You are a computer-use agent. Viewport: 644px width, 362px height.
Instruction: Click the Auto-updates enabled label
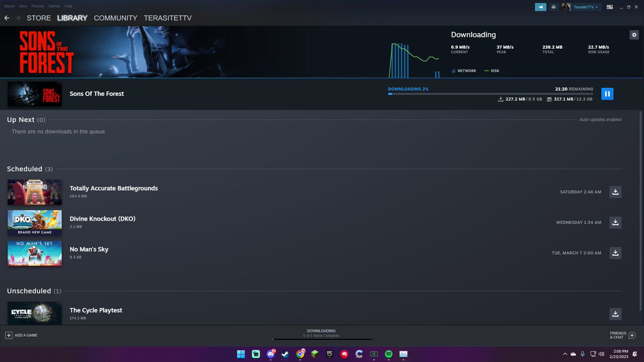601,120
